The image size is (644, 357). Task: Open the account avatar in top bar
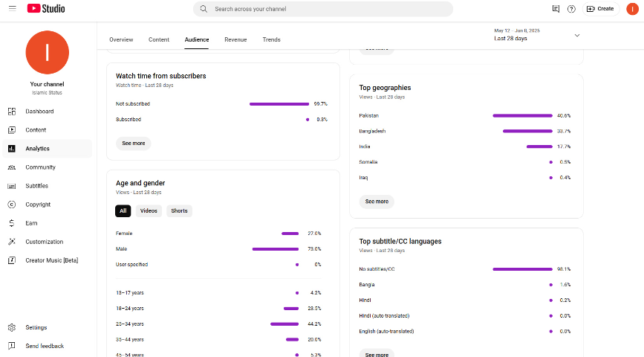[632, 9]
